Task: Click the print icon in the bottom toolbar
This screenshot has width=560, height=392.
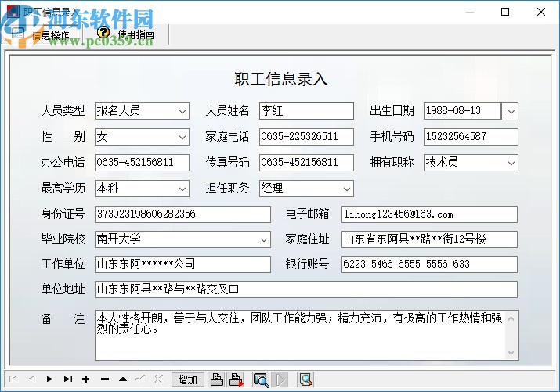Action: (x=216, y=379)
